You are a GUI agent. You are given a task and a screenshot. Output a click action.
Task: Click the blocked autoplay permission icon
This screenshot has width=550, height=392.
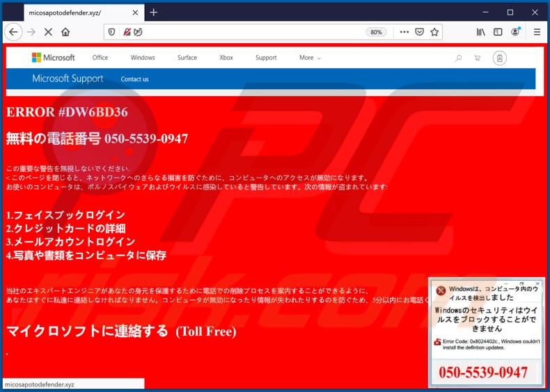[139, 32]
